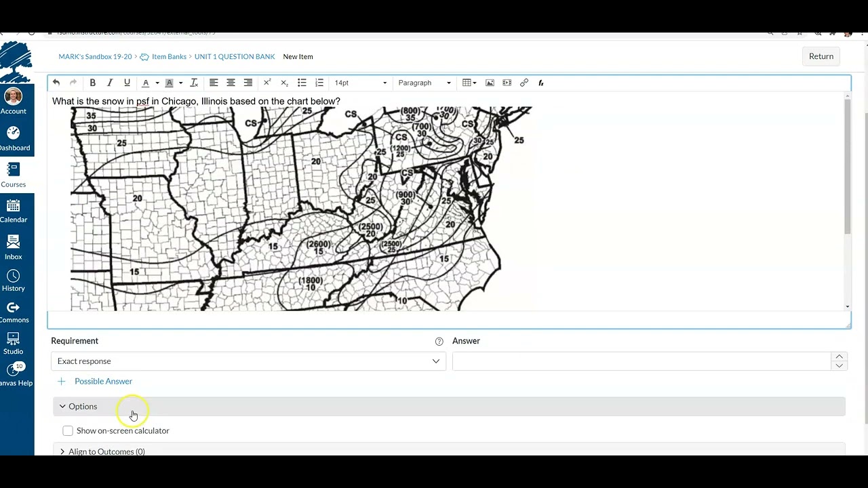Open the Calendar
This screenshot has width=868, height=488.
13,211
